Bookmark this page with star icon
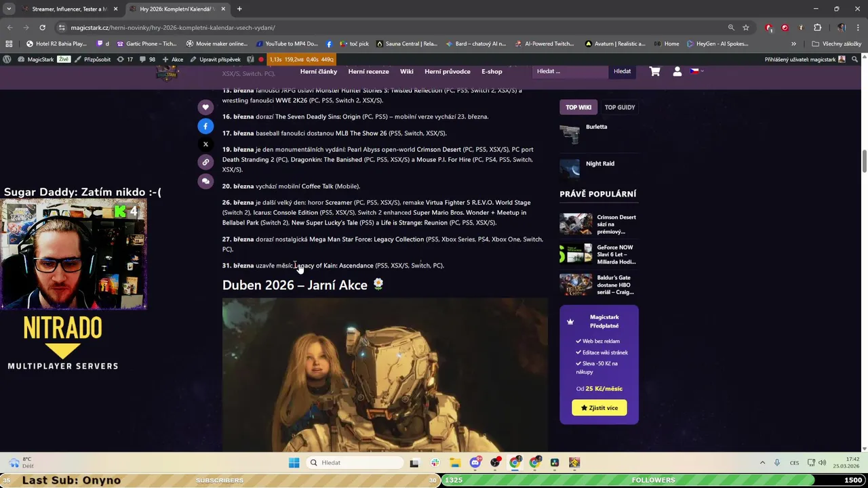This screenshot has height=488, width=868. point(746,28)
